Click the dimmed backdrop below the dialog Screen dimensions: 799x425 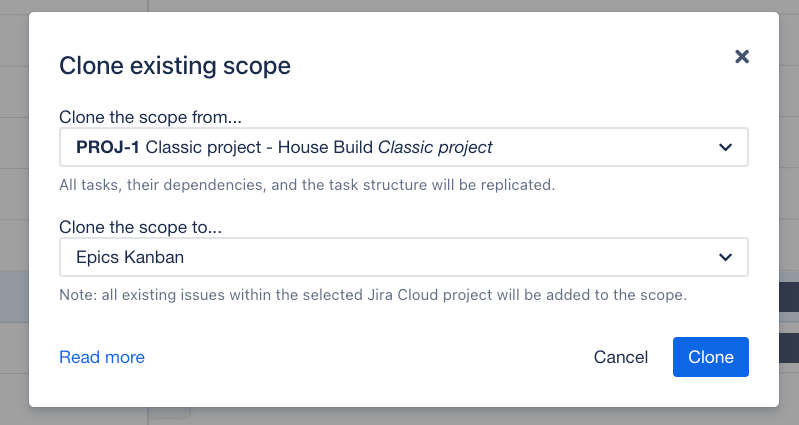400,416
